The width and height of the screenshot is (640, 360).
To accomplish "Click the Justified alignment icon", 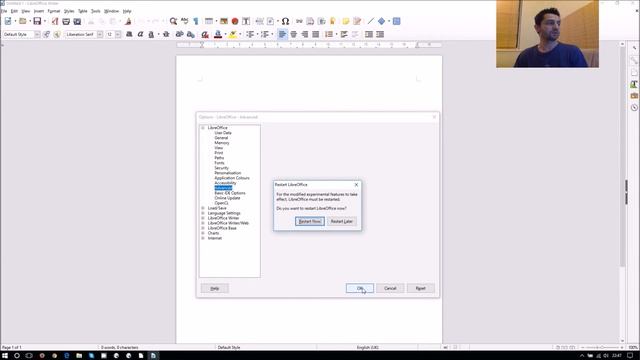I will [x=316, y=34].
